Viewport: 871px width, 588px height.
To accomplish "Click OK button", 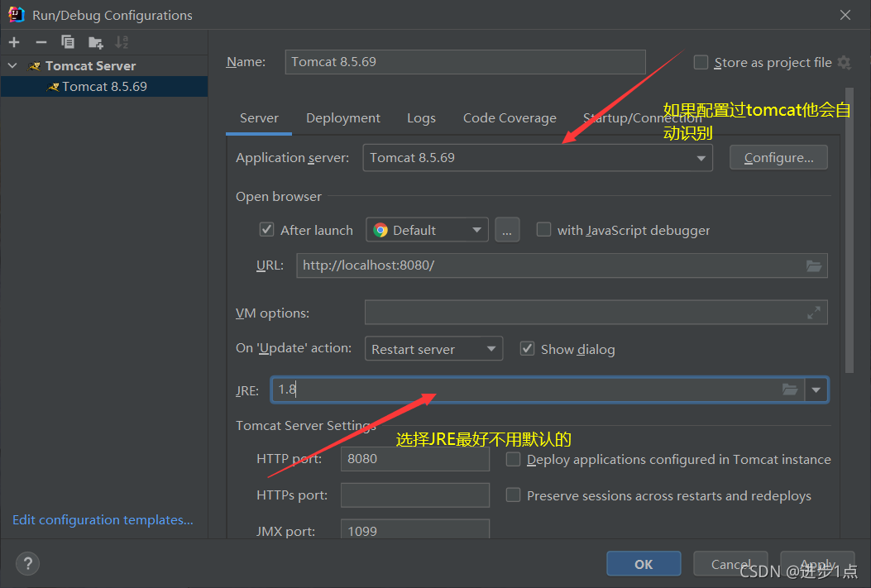I will coord(644,564).
